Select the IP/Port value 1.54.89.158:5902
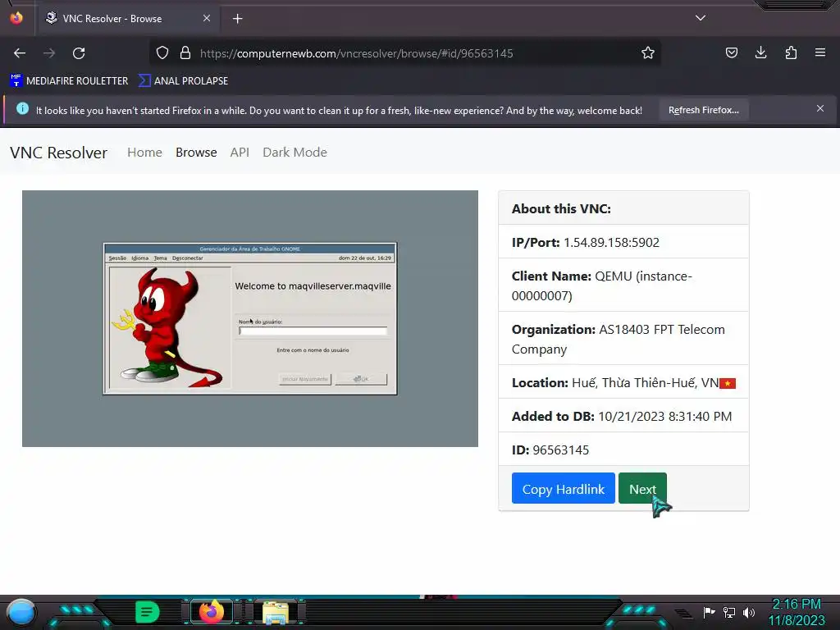Screen dimensions: 840x630 click(611, 243)
